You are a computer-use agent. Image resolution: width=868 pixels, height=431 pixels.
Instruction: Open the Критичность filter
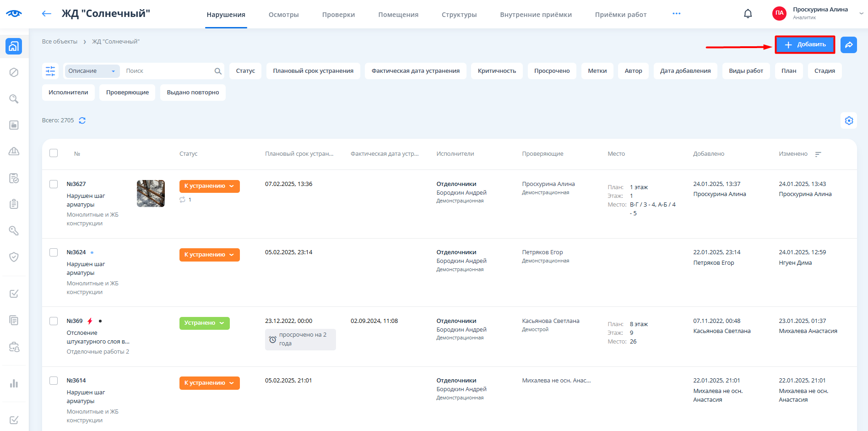(x=497, y=71)
